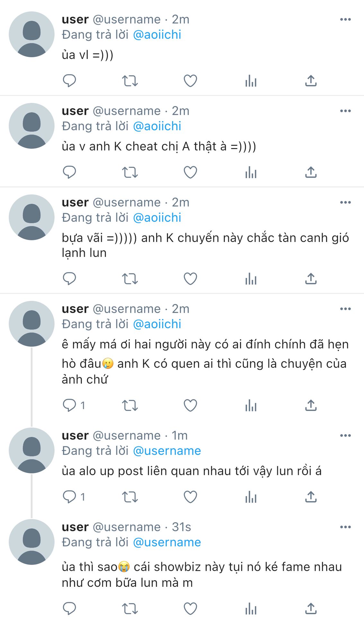The width and height of the screenshot is (364, 617).
Task: View analytics of "ủa thì sao" tweet
Action: (x=251, y=608)
